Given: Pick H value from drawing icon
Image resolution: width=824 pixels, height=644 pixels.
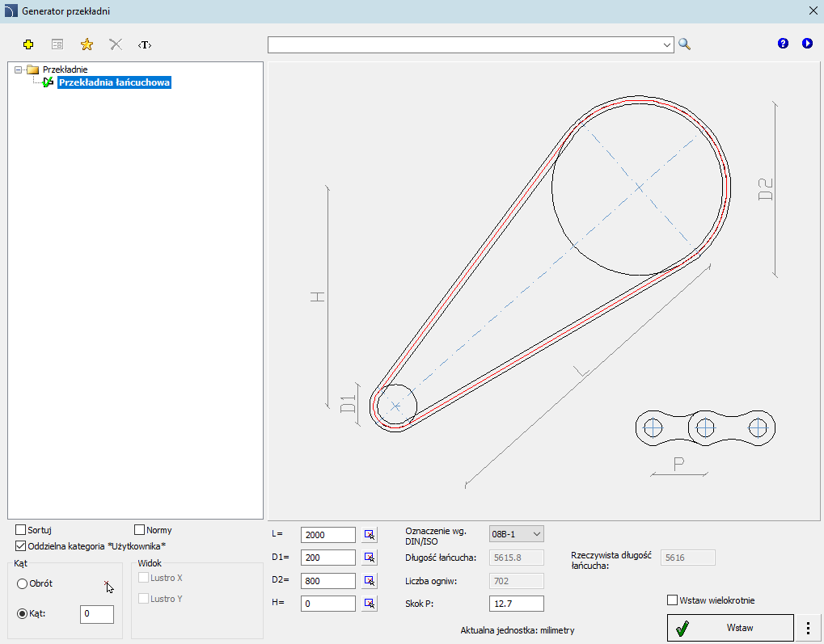Looking at the screenshot, I should pos(370,603).
